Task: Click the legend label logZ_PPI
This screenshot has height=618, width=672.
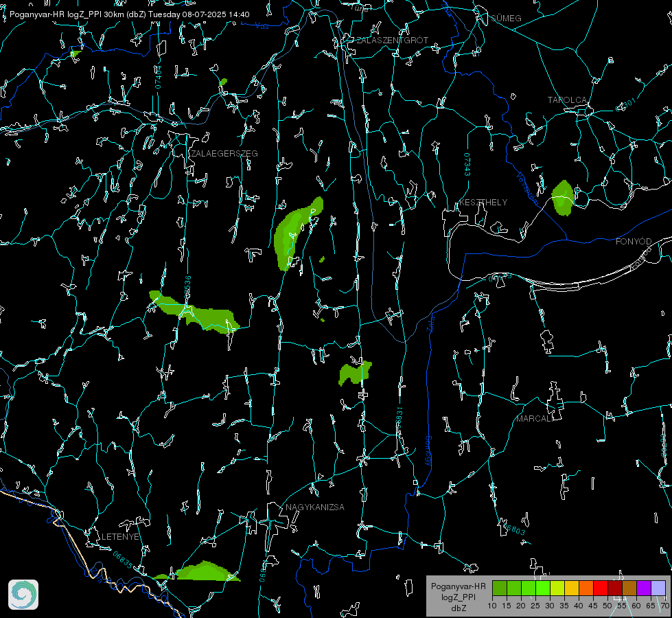Action: coord(458,597)
